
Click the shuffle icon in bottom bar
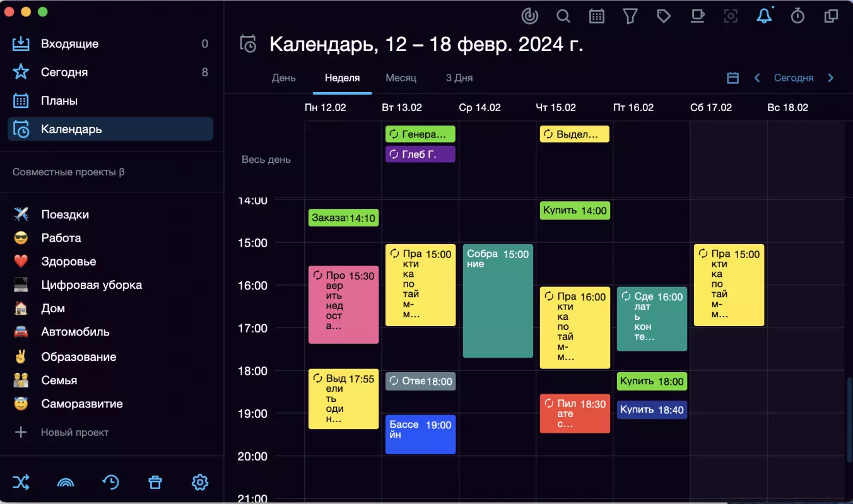21,483
